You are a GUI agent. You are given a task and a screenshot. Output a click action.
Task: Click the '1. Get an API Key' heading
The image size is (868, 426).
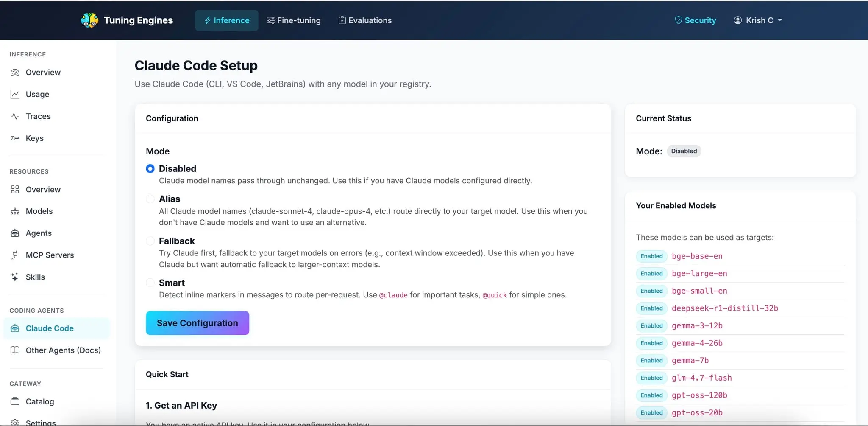(181, 406)
